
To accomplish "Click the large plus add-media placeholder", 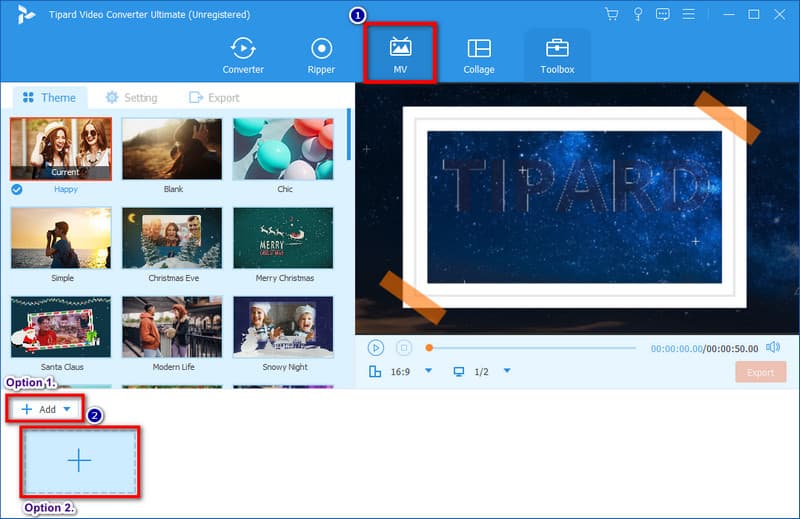I will click(x=80, y=461).
